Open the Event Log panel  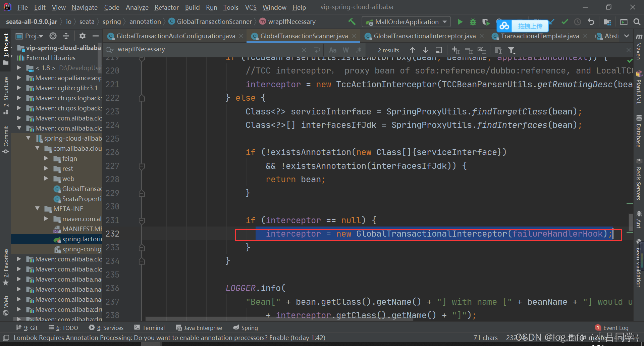[x=612, y=328]
